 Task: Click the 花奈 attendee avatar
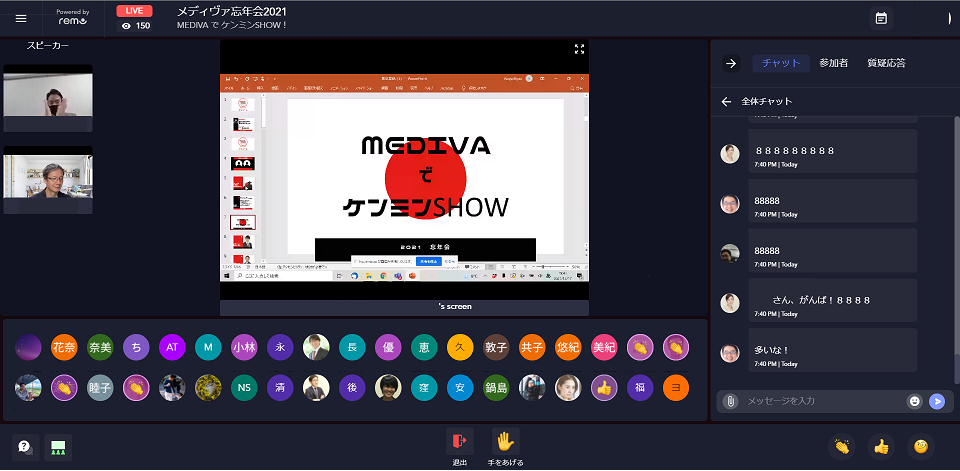[x=64, y=347]
